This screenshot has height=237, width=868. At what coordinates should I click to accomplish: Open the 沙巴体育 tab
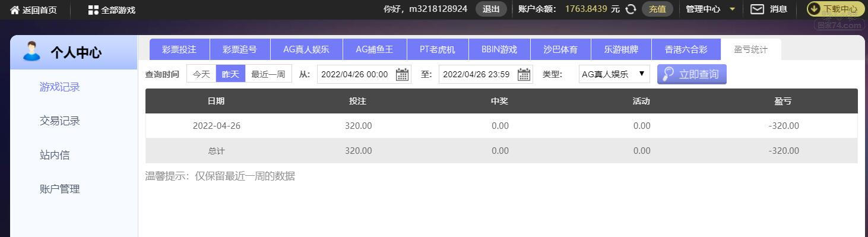(560, 49)
